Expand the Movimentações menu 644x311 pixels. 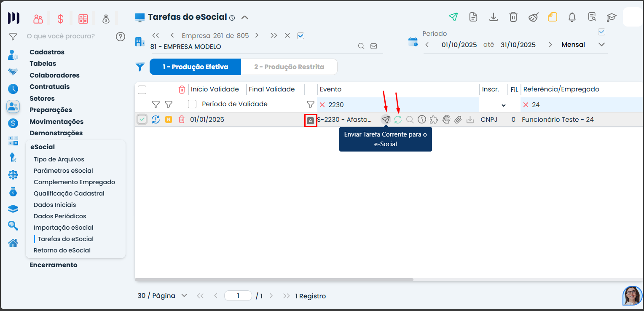tap(56, 122)
